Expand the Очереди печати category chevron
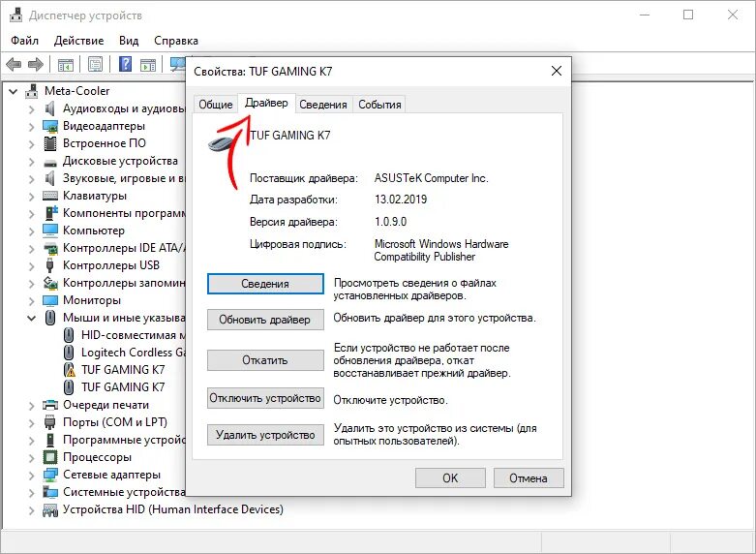 click(x=32, y=406)
